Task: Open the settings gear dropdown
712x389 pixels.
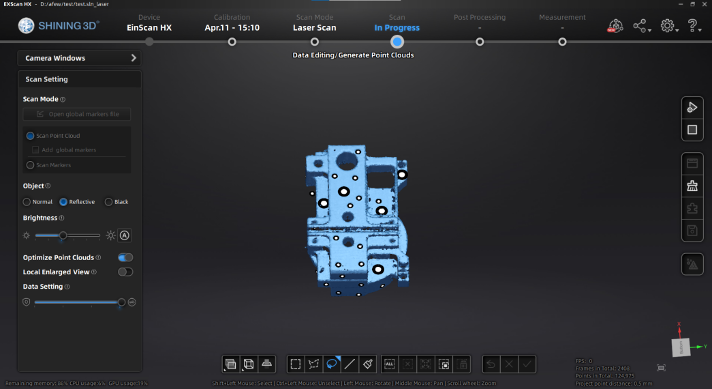Action: click(669, 26)
